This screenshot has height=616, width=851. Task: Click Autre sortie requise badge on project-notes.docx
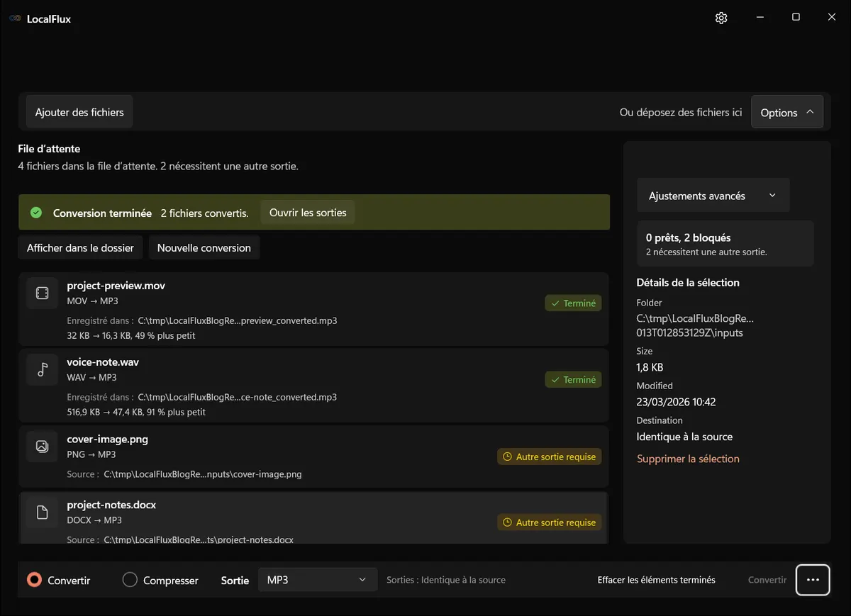point(549,522)
